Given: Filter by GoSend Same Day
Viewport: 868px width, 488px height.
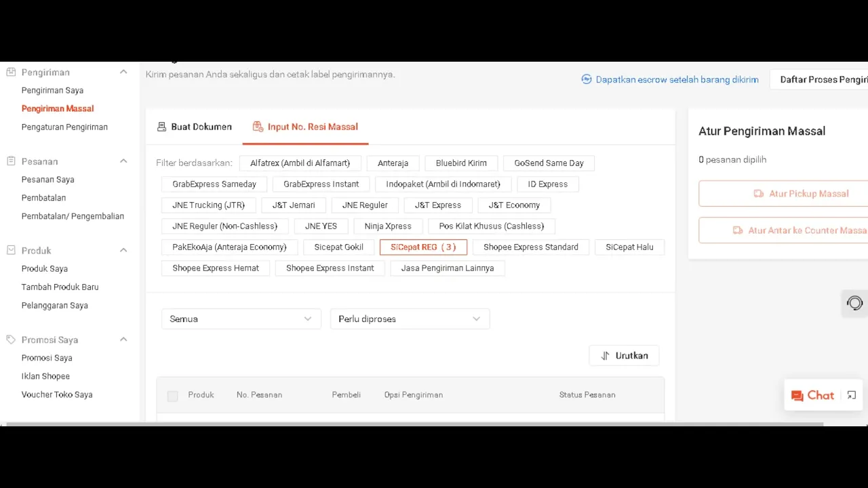Looking at the screenshot, I should [549, 163].
